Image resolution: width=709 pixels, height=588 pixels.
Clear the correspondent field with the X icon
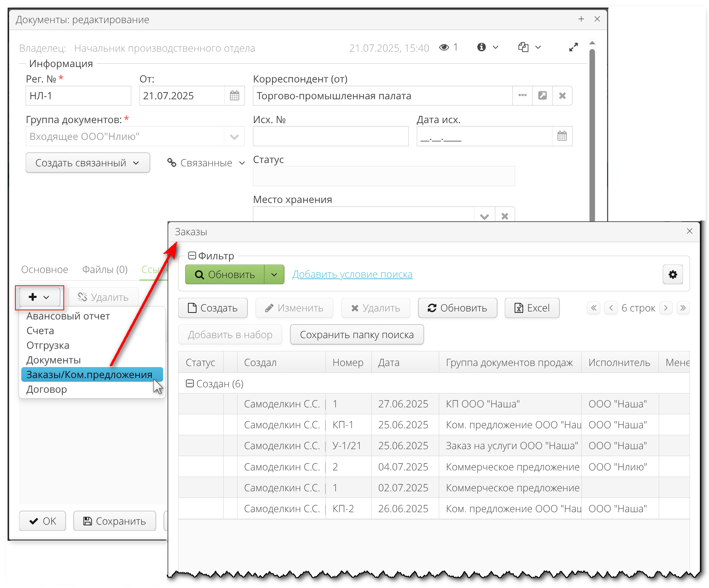[562, 95]
